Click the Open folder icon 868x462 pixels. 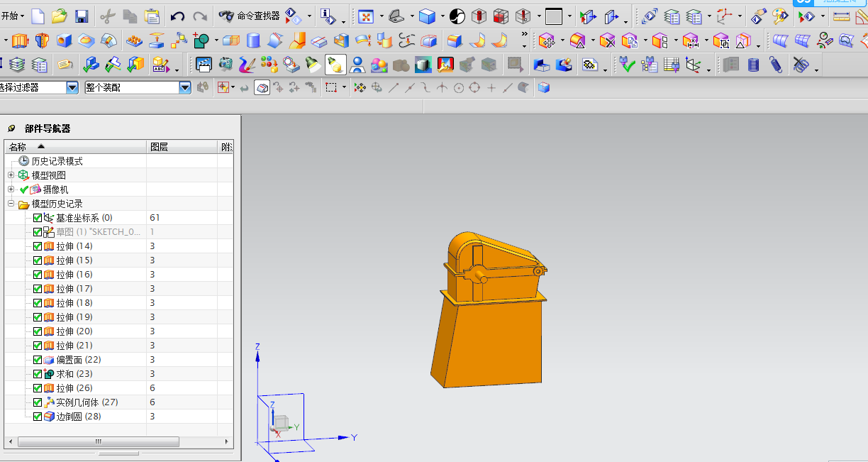pyautogui.click(x=60, y=16)
